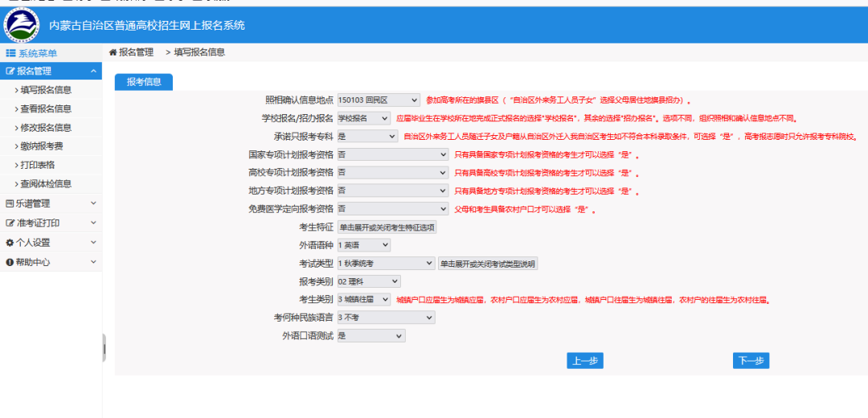This screenshot has height=418, width=868.
Task: Open 查看报名信息 in sidebar
Action: (46, 109)
